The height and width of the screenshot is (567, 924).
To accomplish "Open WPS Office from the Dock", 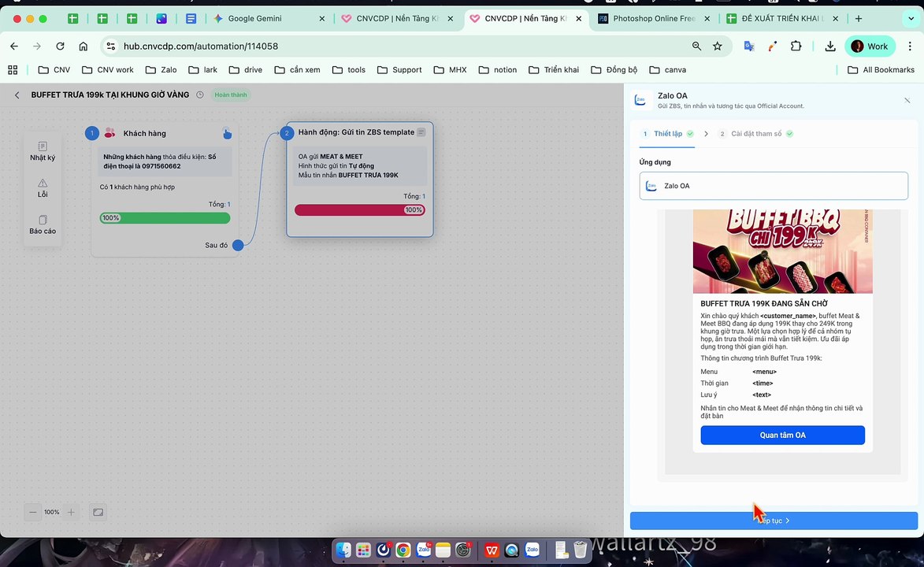I will coord(492,550).
